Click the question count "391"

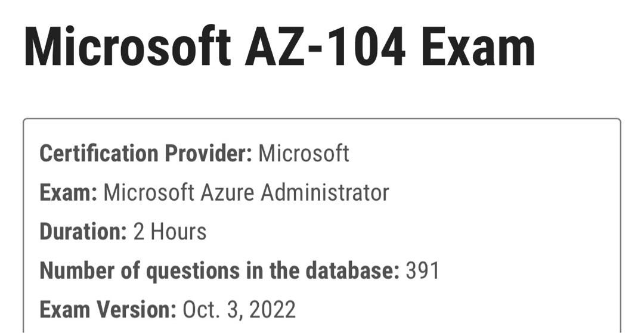[x=423, y=270]
